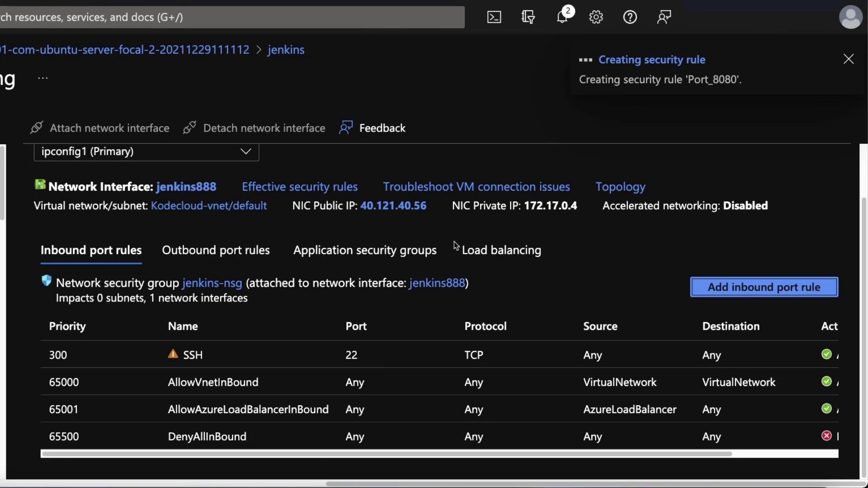This screenshot has height=488, width=868.
Task: Click Add inbound port rule button
Action: (x=764, y=287)
